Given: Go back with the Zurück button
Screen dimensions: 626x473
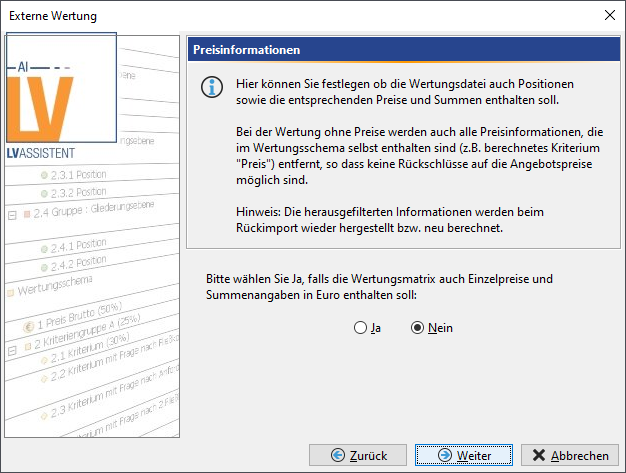Looking at the screenshot, I should [x=358, y=455].
